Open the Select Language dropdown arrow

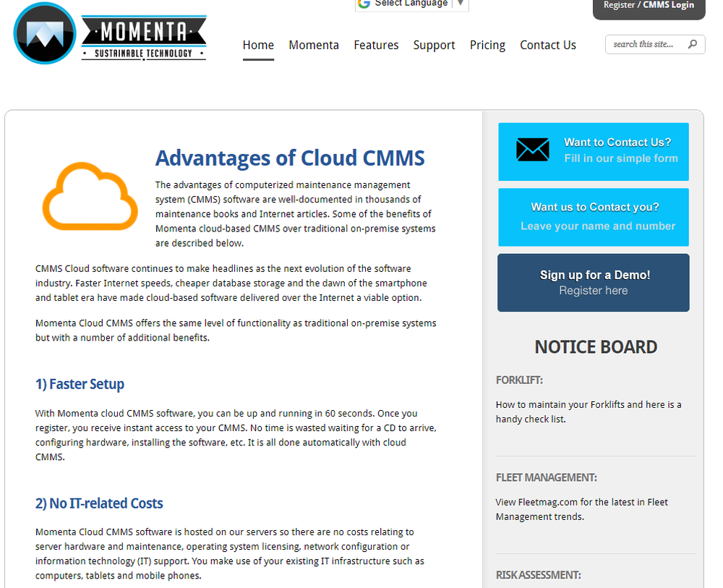460,3
